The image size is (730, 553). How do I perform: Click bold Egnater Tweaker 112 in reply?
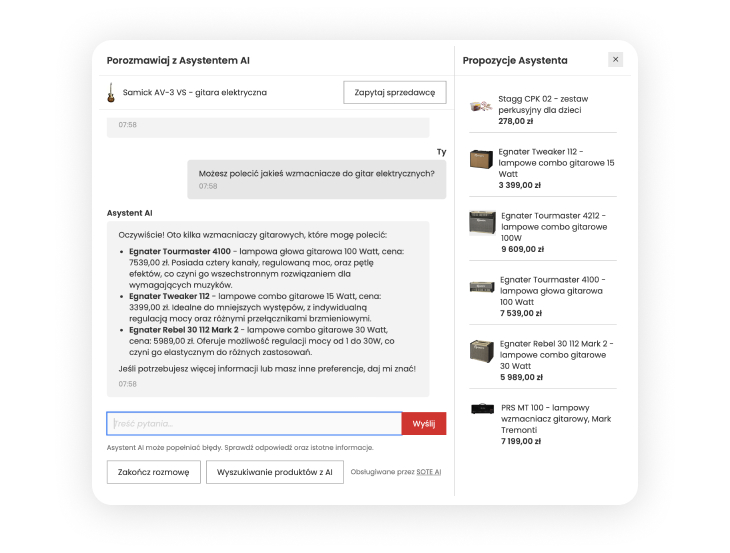(x=169, y=296)
